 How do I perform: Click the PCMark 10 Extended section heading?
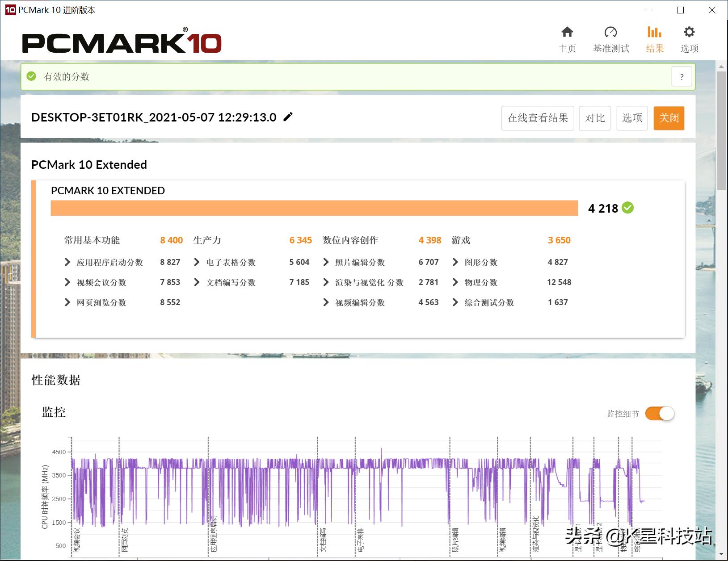point(89,165)
